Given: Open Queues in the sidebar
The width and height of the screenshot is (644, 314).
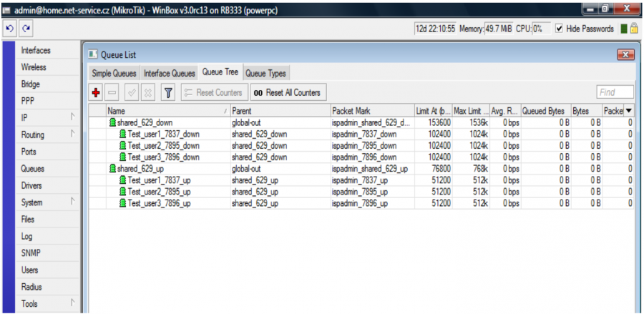Looking at the screenshot, I should coord(32,169).
